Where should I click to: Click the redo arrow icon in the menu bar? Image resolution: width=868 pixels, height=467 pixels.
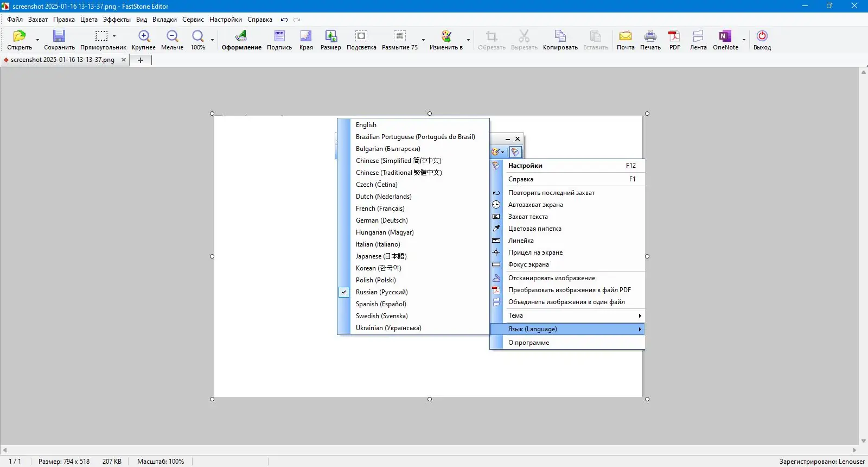click(x=297, y=20)
